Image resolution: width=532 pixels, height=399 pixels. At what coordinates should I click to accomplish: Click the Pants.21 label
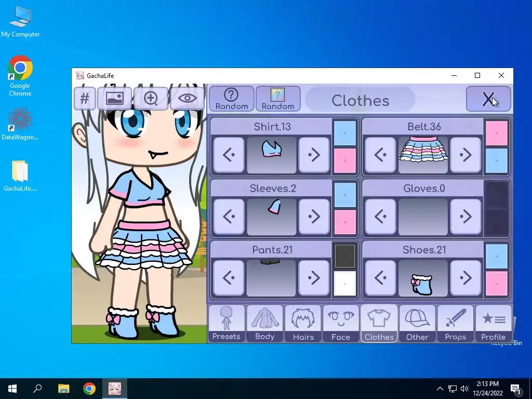[x=272, y=250]
